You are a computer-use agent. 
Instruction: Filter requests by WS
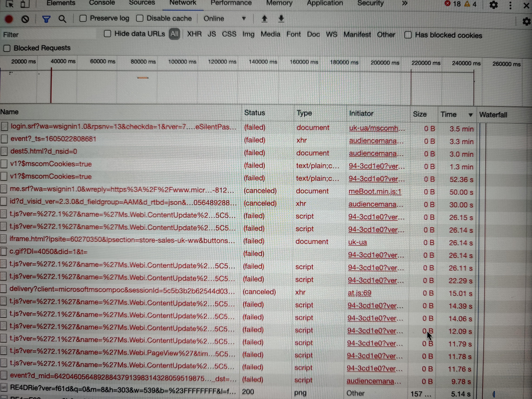tap(331, 35)
